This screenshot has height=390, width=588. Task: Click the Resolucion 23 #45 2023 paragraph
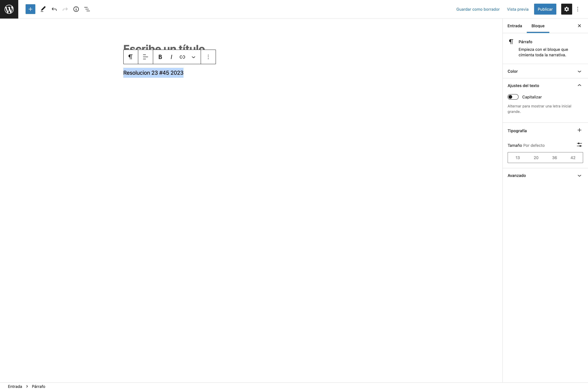click(x=153, y=73)
